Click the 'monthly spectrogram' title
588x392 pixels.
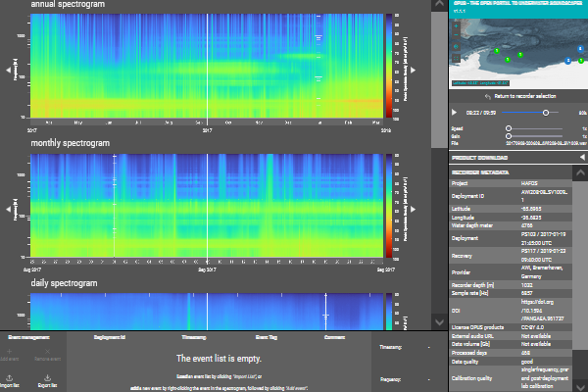[71, 143]
